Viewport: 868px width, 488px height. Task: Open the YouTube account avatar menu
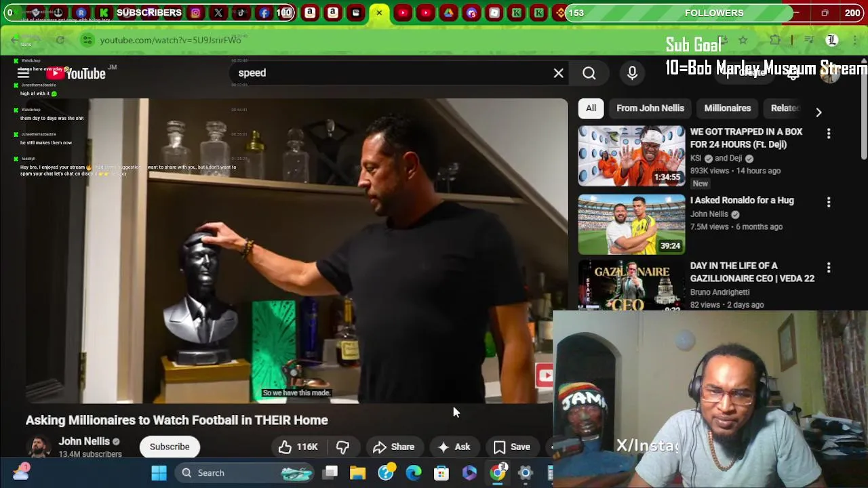(829, 73)
